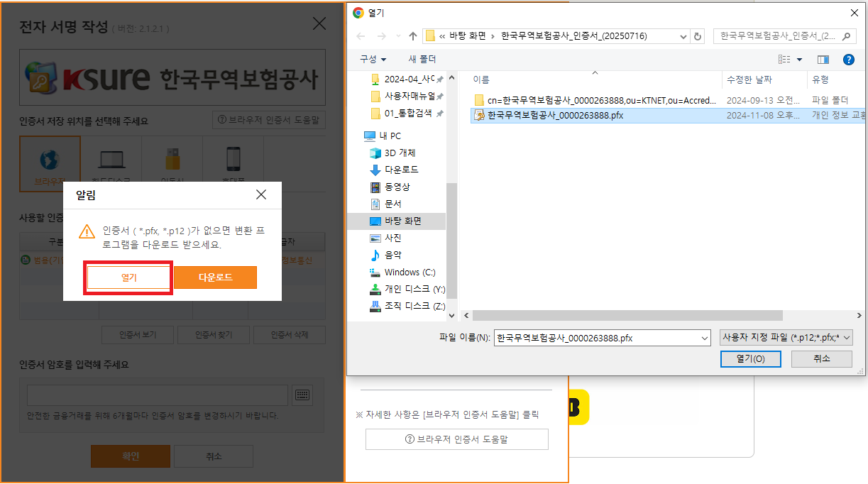Select the 01_통합검색 pinned folder

[407, 113]
